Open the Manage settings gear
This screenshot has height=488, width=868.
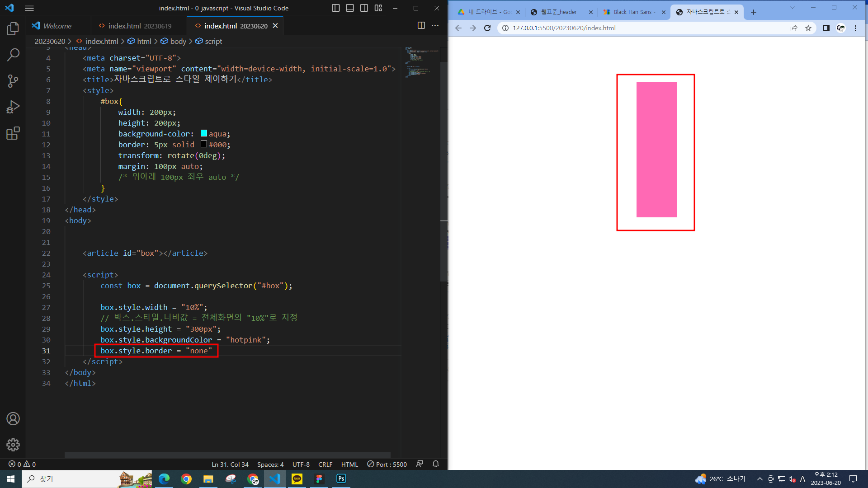[x=13, y=445]
